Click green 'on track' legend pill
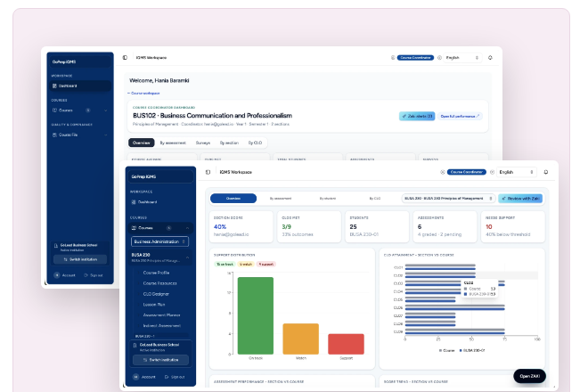588x392 pixels. coord(225,264)
